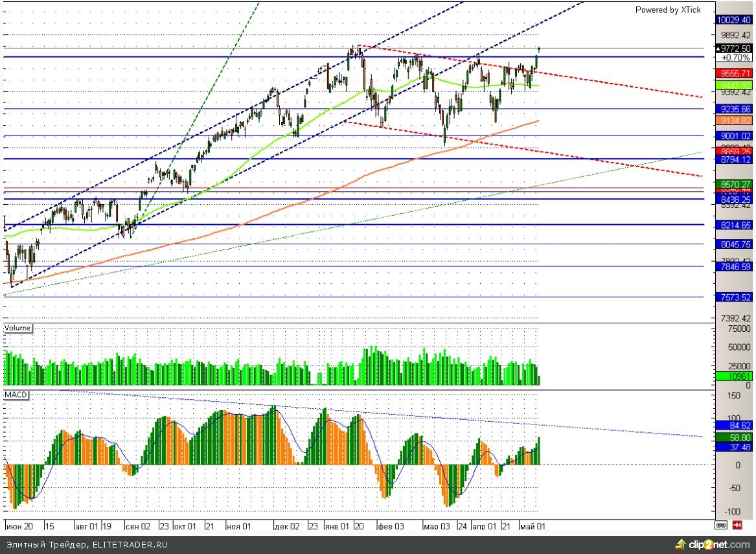Select the 8214.65 level label
Image resolution: width=756 pixels, height=554 pixels.
[734, 225]
